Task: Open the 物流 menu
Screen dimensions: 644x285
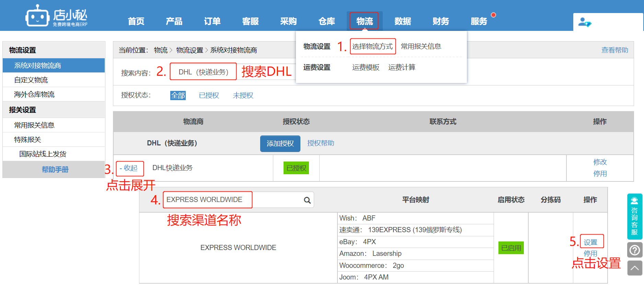Action: [365, 21]
